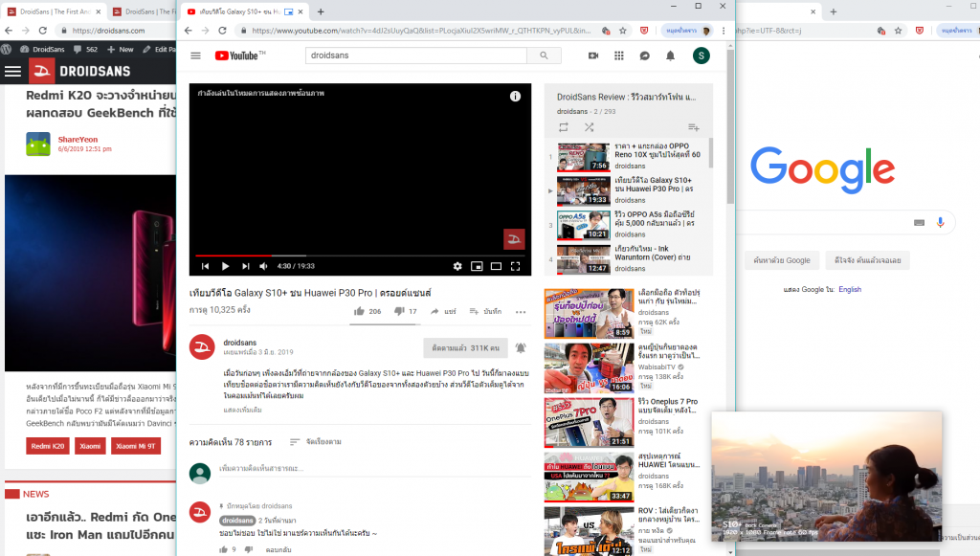
Task: Open the player settings gear
Action: click(457, 266)
